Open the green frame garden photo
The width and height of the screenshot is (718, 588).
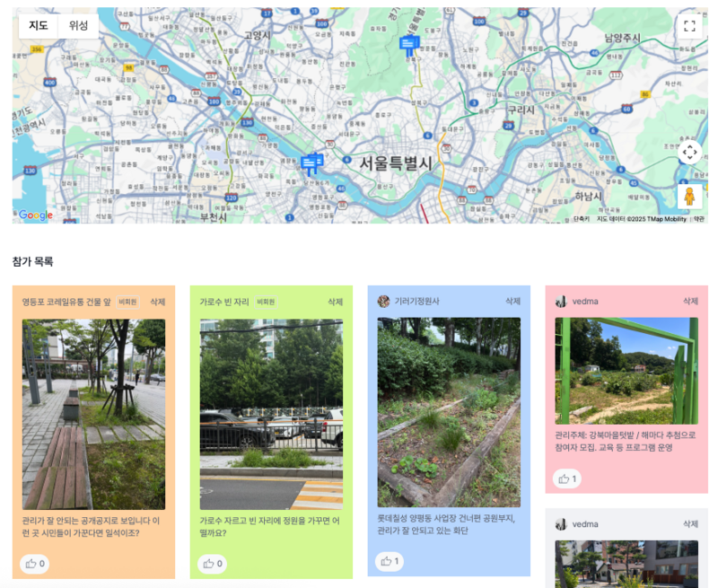[626, 371]
